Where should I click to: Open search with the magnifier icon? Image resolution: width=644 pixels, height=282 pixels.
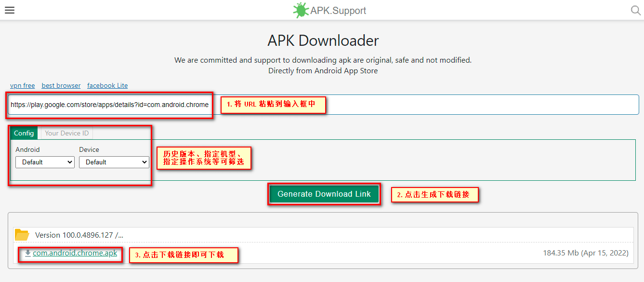636,10
